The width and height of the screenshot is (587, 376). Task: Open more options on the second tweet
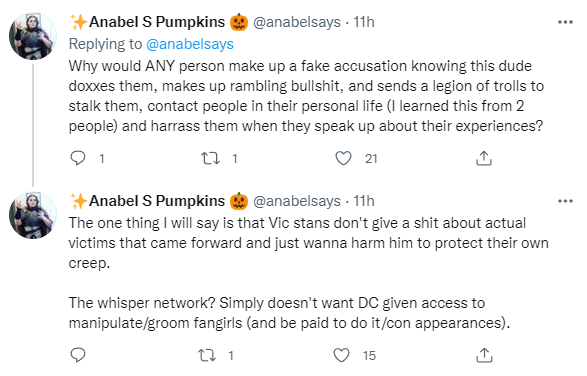click(565, 201)
